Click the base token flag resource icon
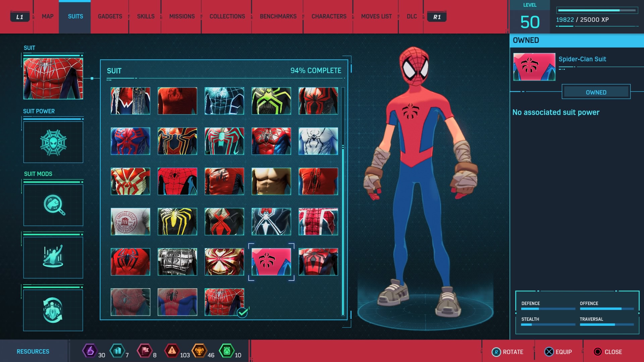The image size is (644, 362). [x=145, y=351]
